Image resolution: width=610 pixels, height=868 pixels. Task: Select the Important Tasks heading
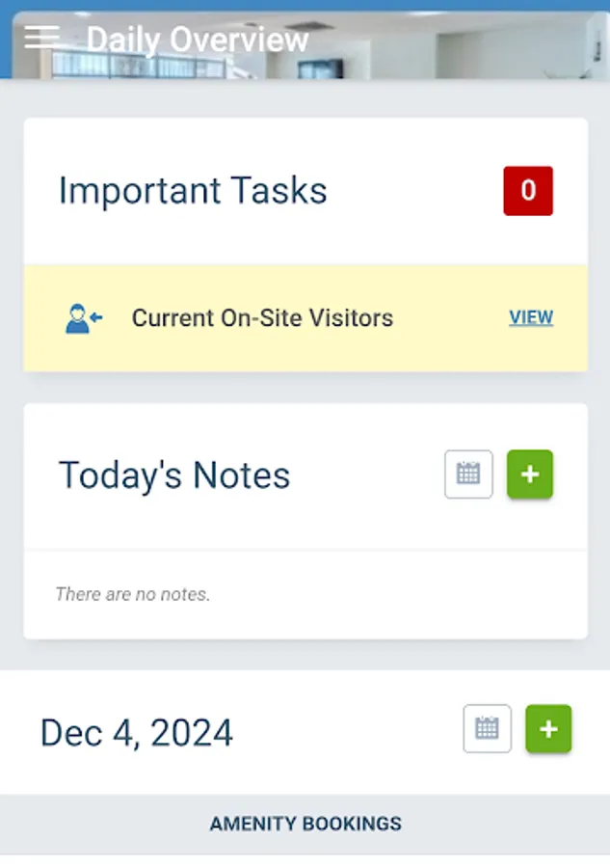193,191
